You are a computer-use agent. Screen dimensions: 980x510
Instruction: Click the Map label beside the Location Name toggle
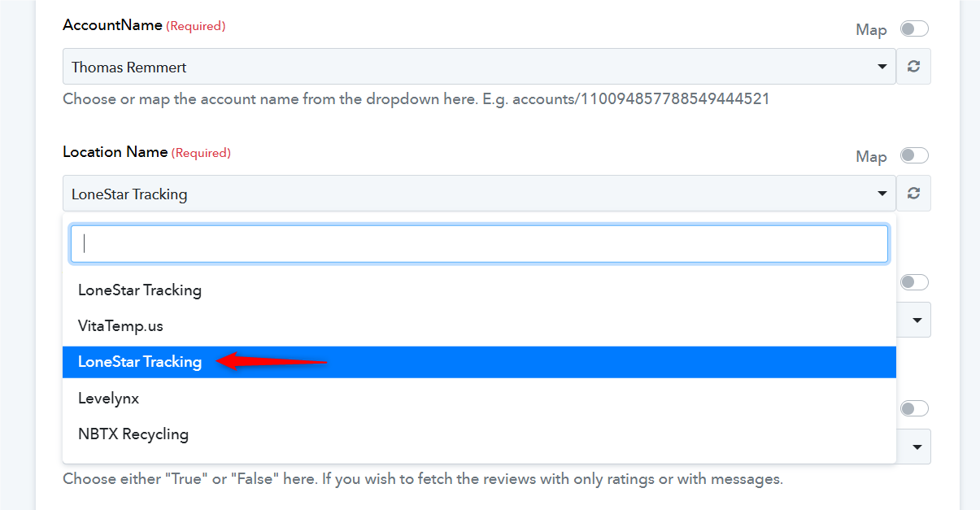pyautogui.click(x=871, y=157)
